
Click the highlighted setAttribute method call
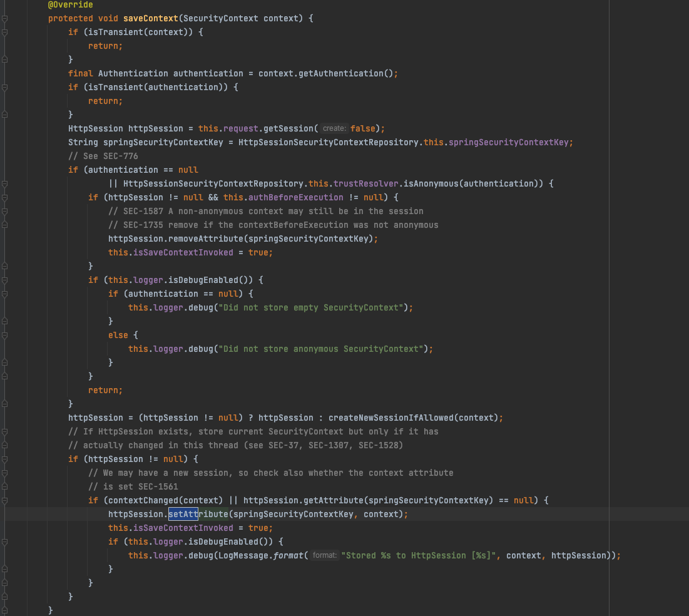198,514
